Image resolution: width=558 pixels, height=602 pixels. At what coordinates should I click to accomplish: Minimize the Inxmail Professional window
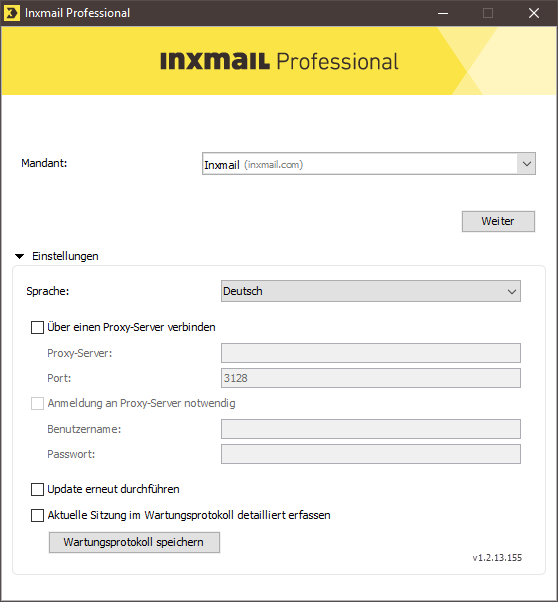[x=443, y=13]
